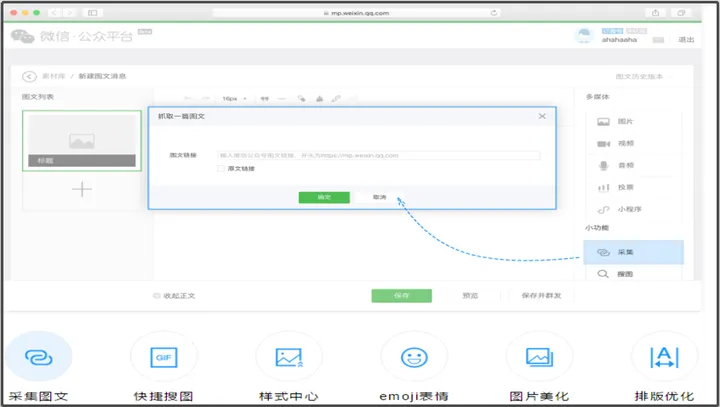Choose 音频 microphone item in sidebar
Image resolution: width=720 pixels, height=407 pixels.
point(622,165)
